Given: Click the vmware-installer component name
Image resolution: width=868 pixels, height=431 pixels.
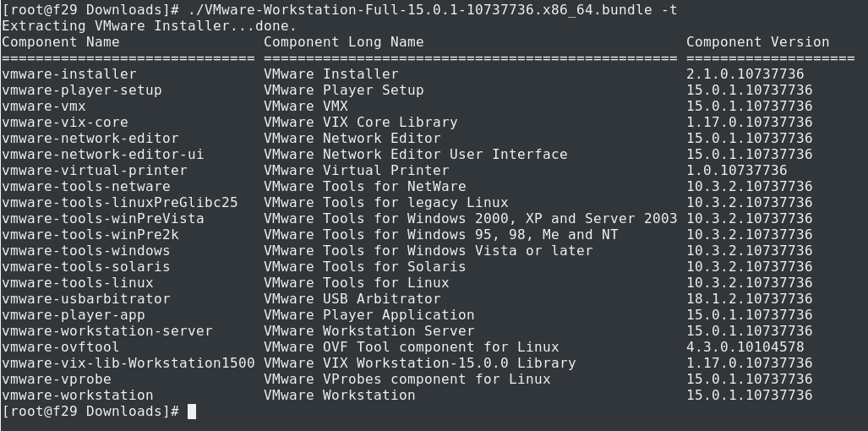Looking at the screenshot, I should (69, 74).
